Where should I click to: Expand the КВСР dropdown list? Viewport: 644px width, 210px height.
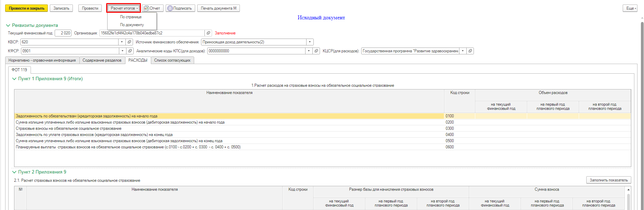(122, 42)
